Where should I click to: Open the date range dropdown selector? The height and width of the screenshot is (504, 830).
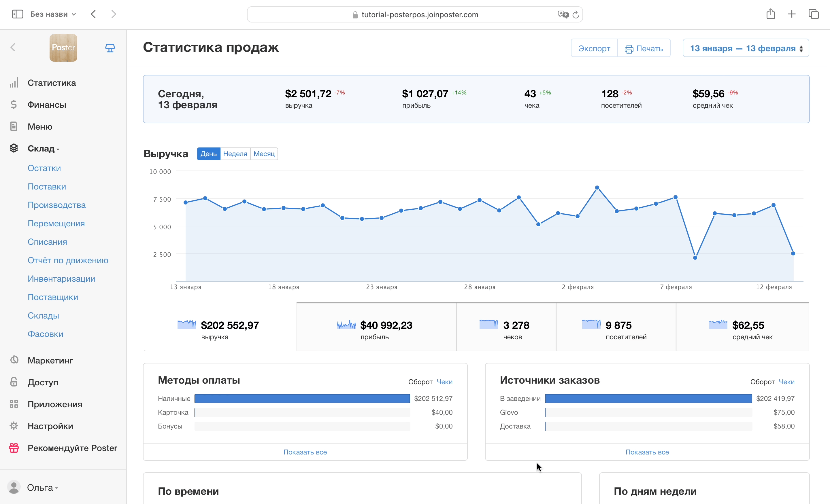point(746,48)
